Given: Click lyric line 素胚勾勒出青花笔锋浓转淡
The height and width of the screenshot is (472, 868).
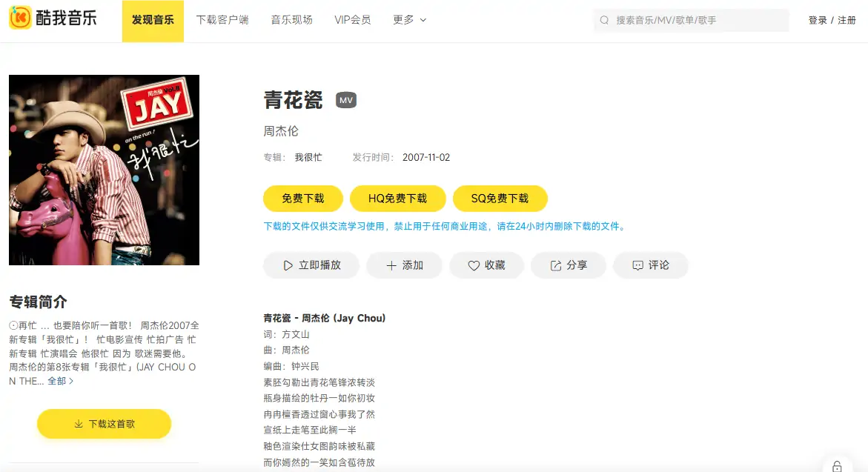Looking at the screenshot, I should click(x=319, y=382).
